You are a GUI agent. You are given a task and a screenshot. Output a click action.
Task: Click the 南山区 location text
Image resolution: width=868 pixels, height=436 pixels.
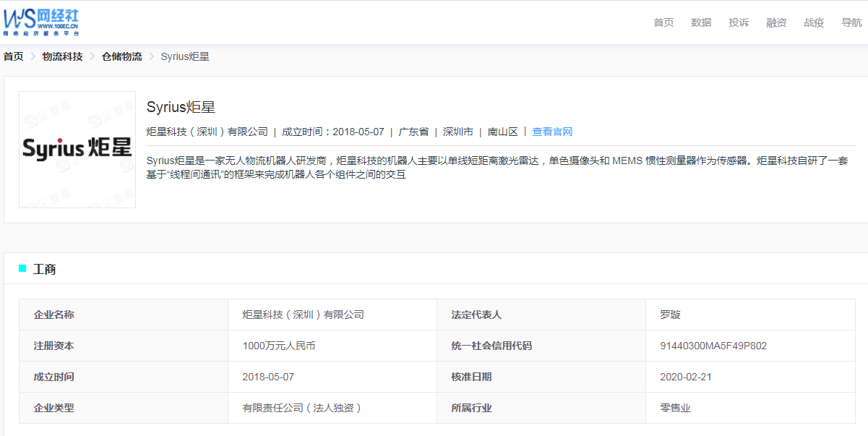503,132
